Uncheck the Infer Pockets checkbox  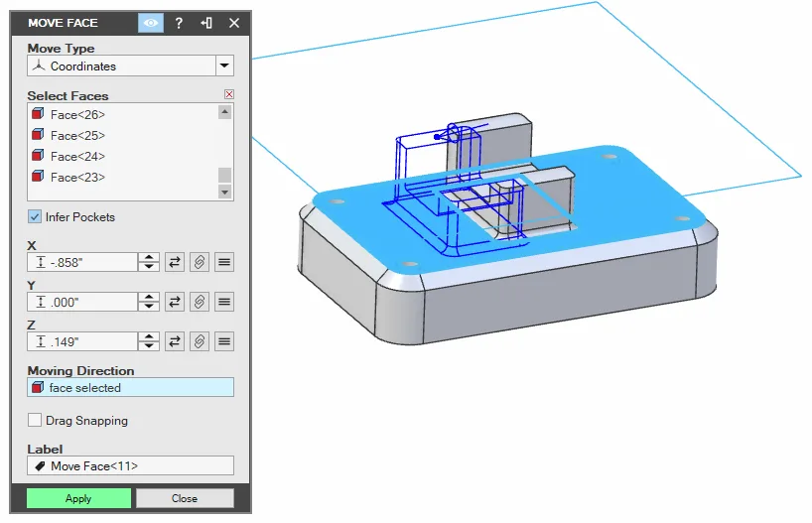coord(35,217)
